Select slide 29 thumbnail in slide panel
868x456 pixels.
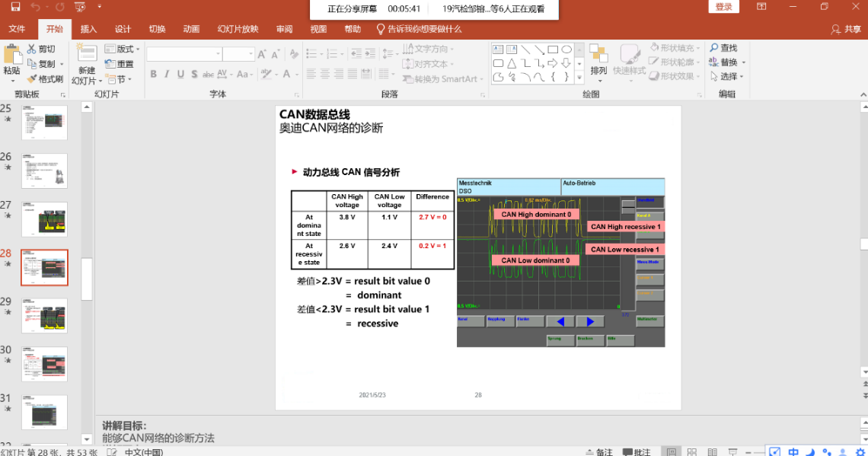coord(44,315)
